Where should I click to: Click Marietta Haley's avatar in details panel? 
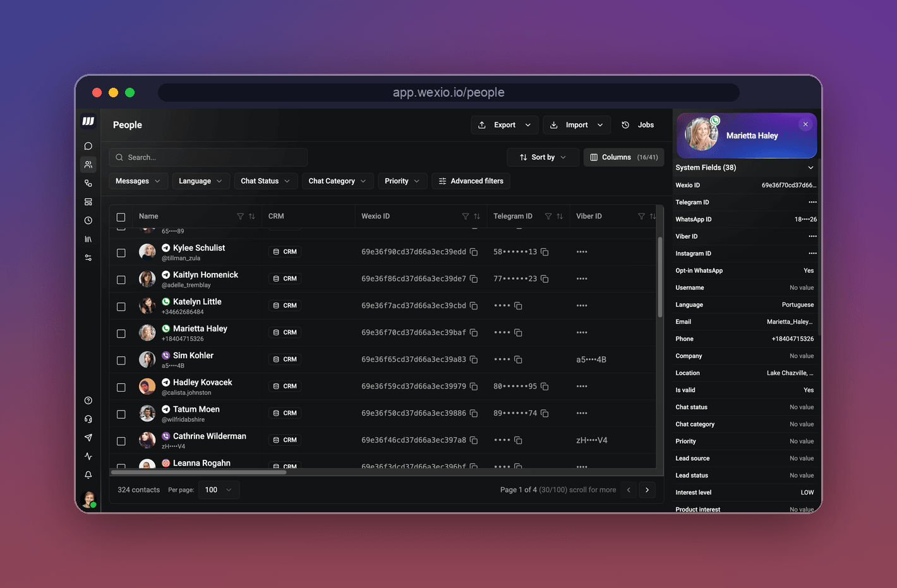(701, 134)
